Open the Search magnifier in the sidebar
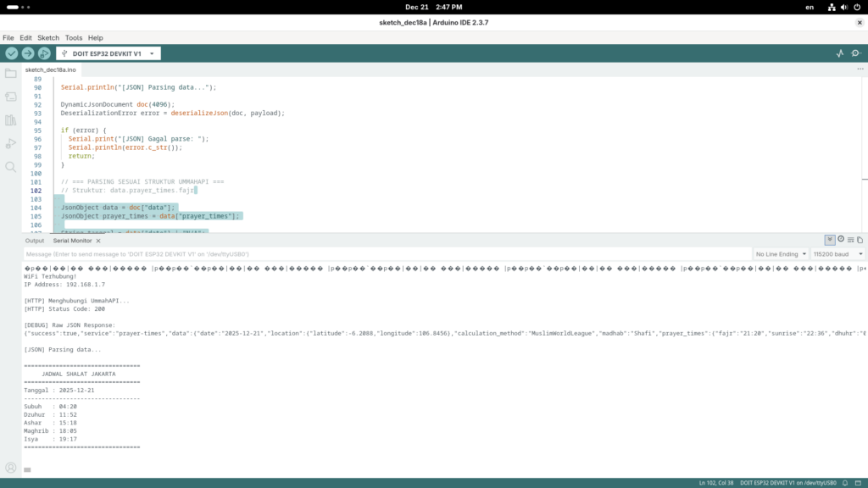 (x=11, y=167)
